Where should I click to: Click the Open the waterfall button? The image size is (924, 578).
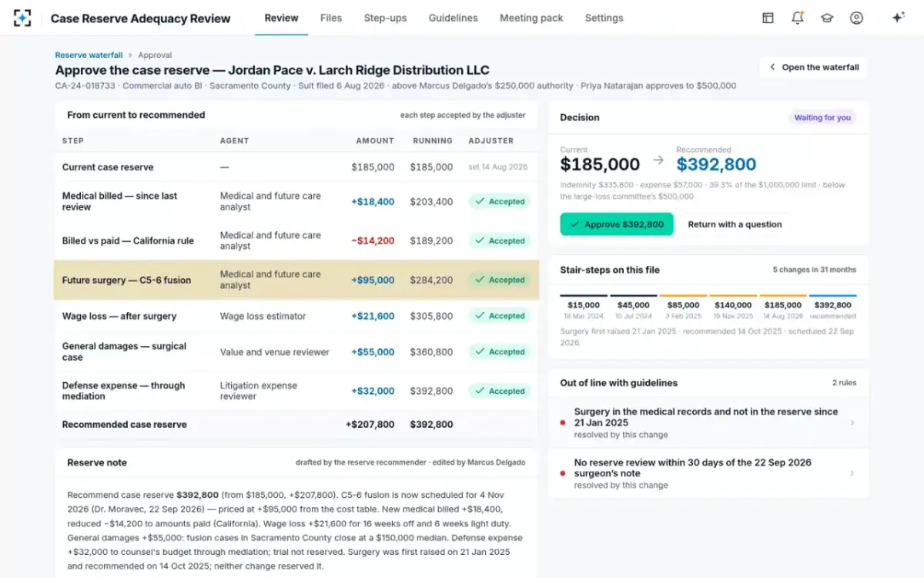tap(814, 67)
